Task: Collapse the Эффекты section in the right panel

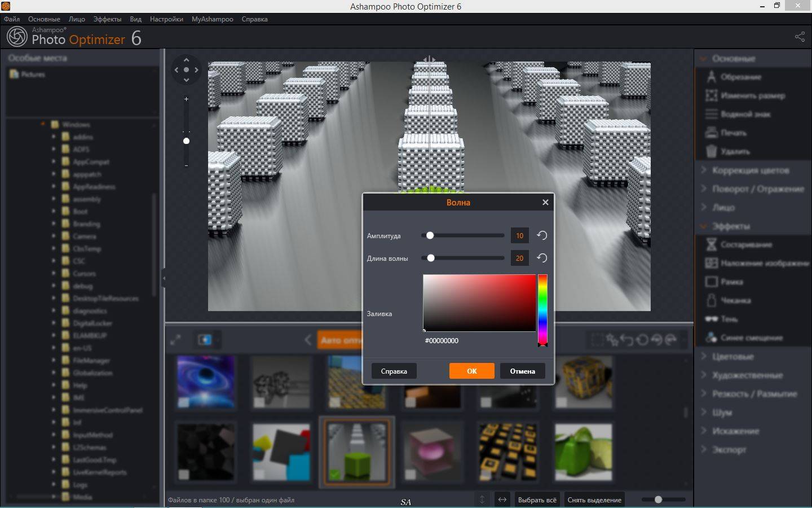Action: coord(704,226)
